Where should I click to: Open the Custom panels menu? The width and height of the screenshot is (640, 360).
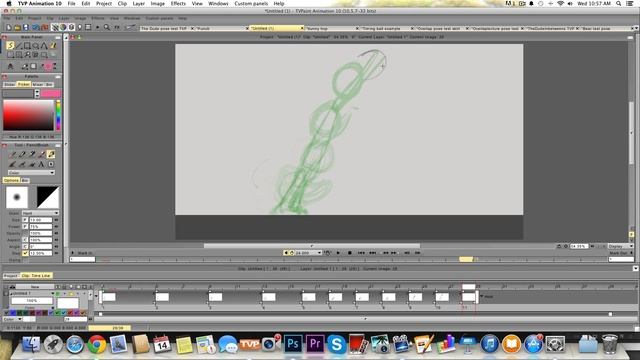[251, 3]
